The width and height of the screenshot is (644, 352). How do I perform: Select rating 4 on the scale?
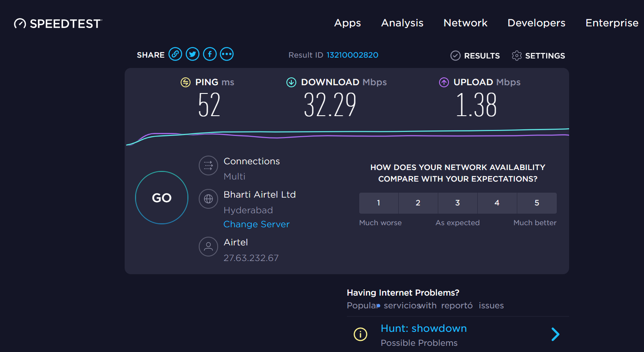tap(497, 203)
